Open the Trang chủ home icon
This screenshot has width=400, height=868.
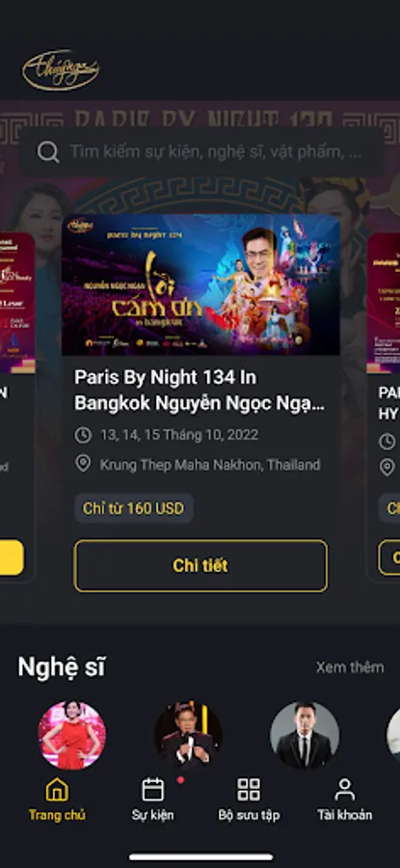(57, 790)
